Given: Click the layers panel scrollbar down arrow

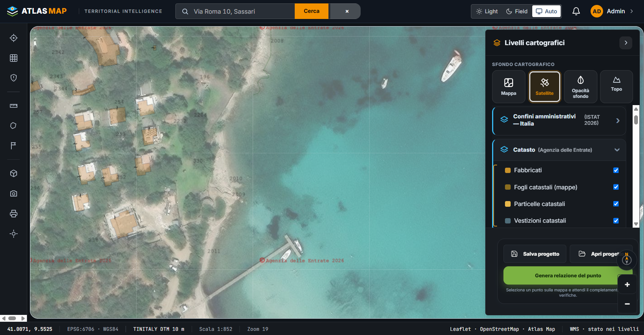Looking at the screenshot, I should [636, 224].
